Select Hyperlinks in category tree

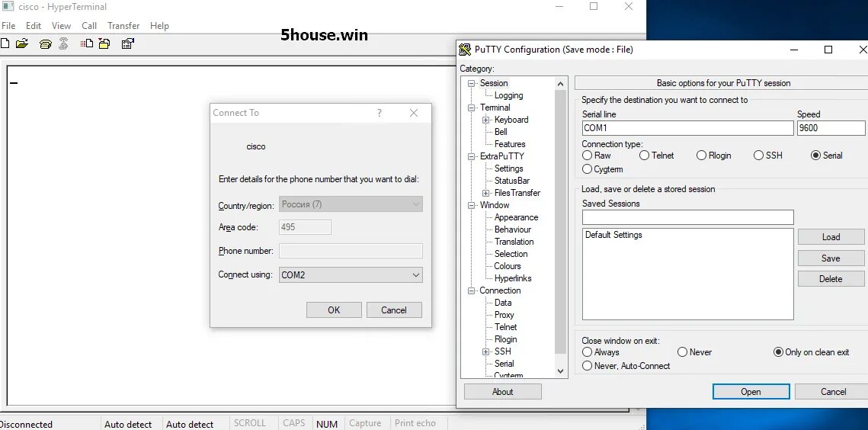point(513,278)
